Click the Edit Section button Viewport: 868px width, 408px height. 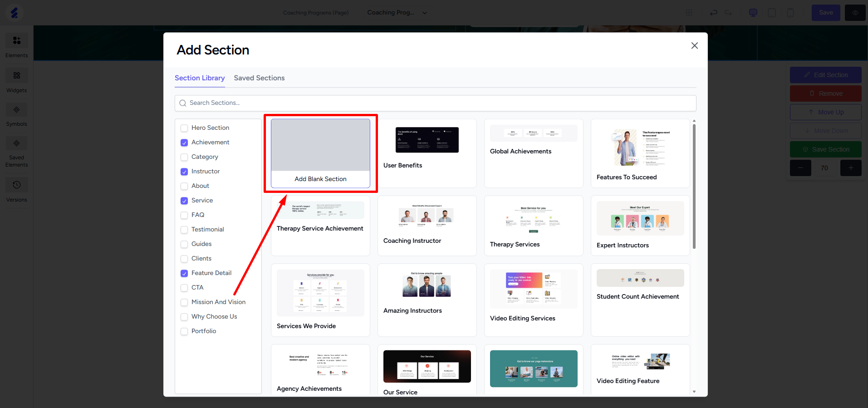tap(826, 75)
